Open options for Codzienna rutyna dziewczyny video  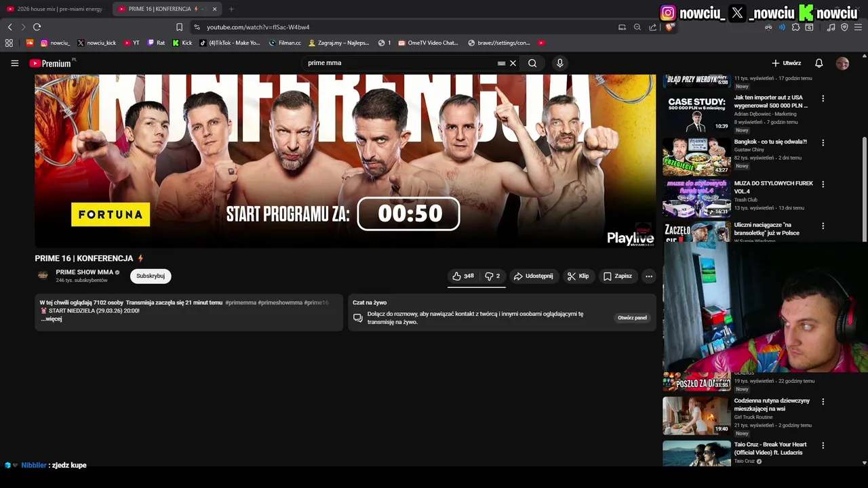pos(823,401)
